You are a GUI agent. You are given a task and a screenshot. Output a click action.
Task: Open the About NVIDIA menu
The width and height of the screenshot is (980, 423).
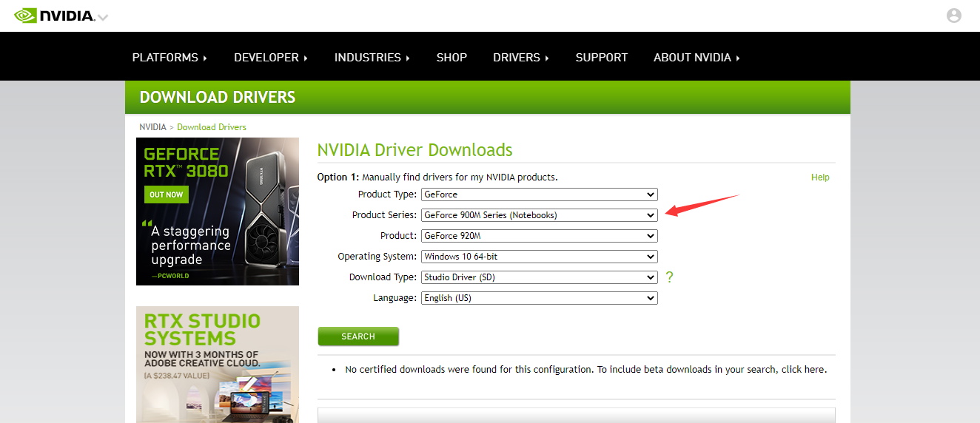[x=697, y=58]
